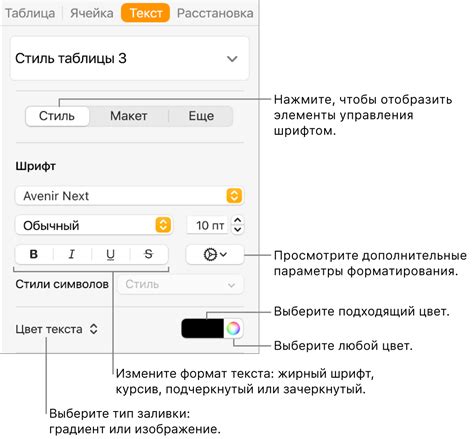Toggle strikethrough formatting button

coord(149,255)
